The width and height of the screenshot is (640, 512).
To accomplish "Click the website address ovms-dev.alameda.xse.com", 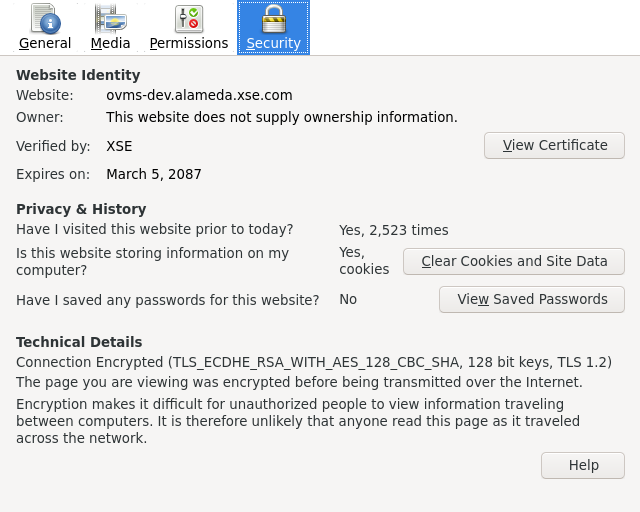I will point(199,96).
